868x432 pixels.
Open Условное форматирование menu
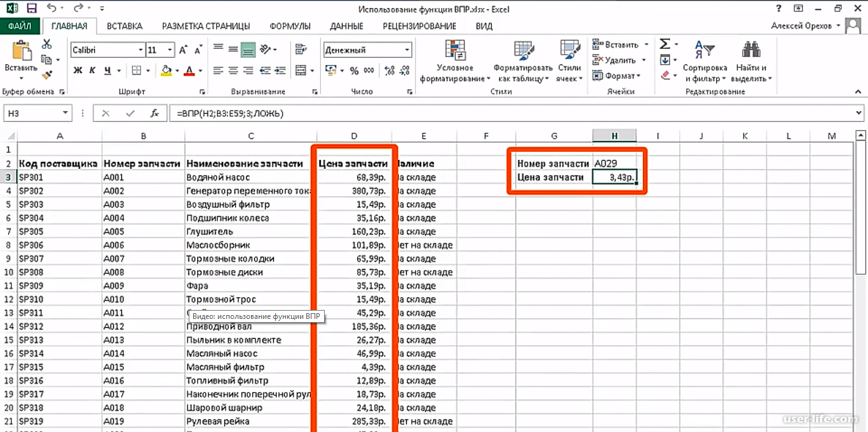455,62
